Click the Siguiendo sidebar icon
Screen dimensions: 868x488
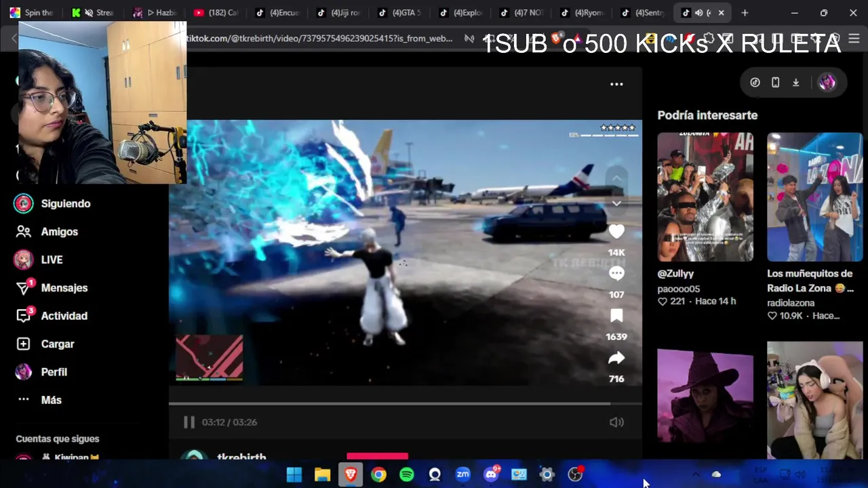pos(24,203)
